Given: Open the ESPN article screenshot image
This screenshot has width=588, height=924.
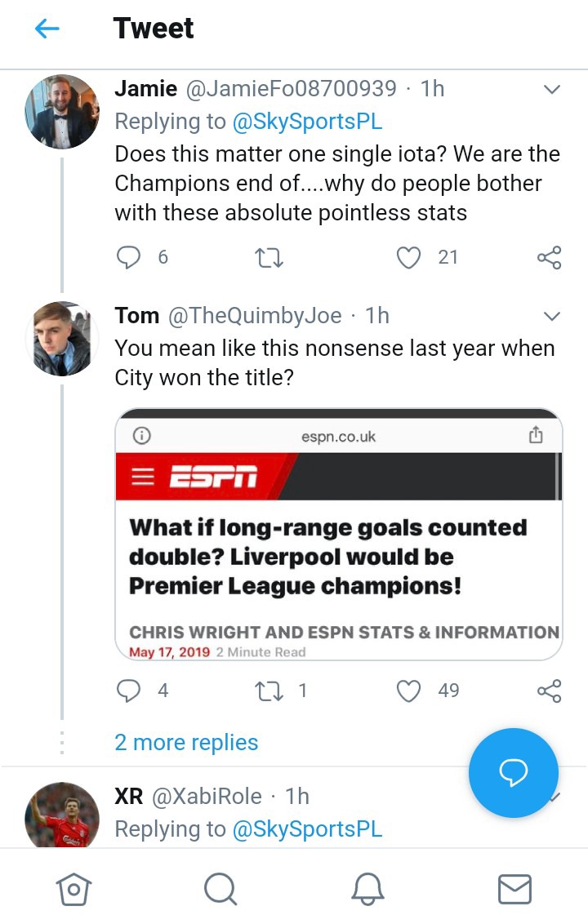Looking at the screenshot, I should [x=339, y=535].
